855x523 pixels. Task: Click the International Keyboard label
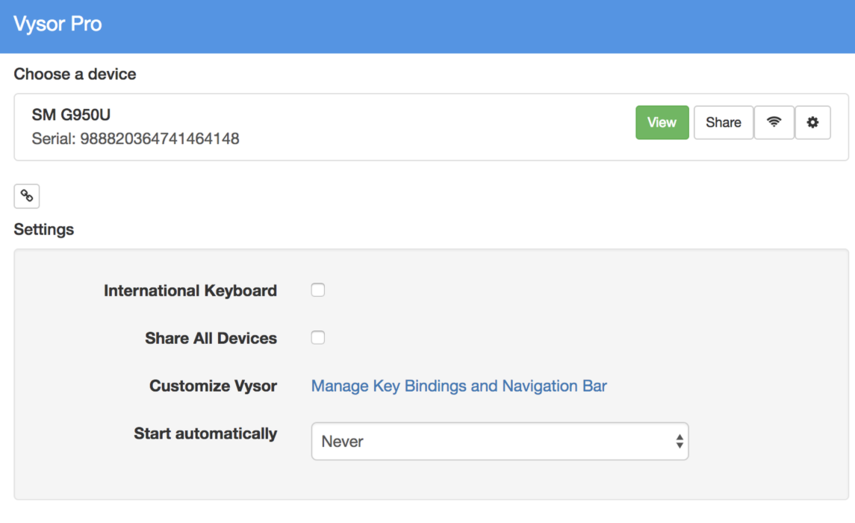190,291
